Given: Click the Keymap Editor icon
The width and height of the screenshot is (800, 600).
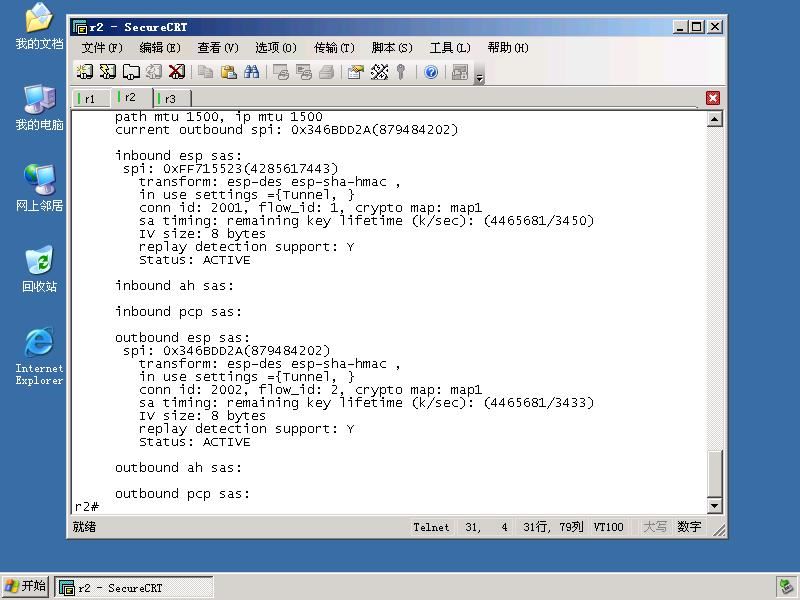Looking at the screenshot, I should pyautogui.click(x=379, y=72).
